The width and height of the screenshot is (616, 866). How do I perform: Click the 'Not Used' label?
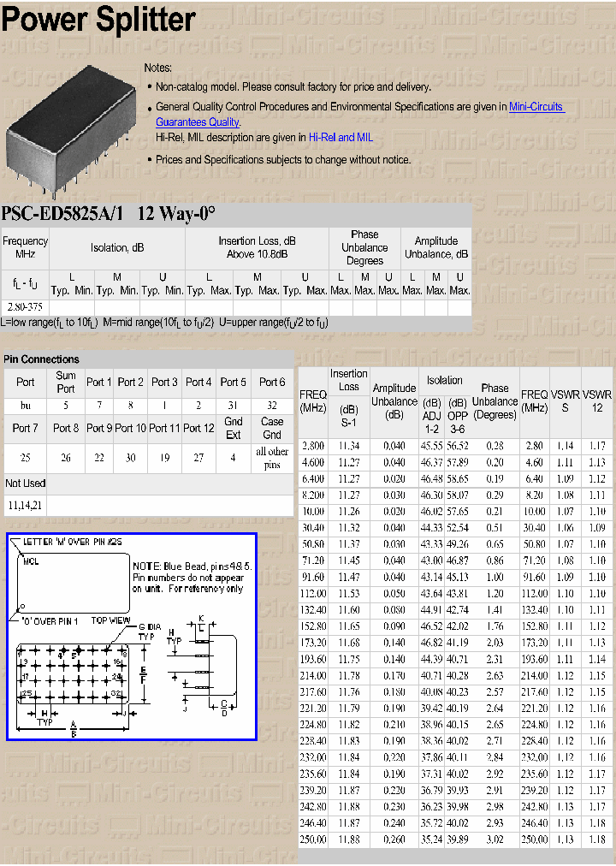click(x=26, y=483)
